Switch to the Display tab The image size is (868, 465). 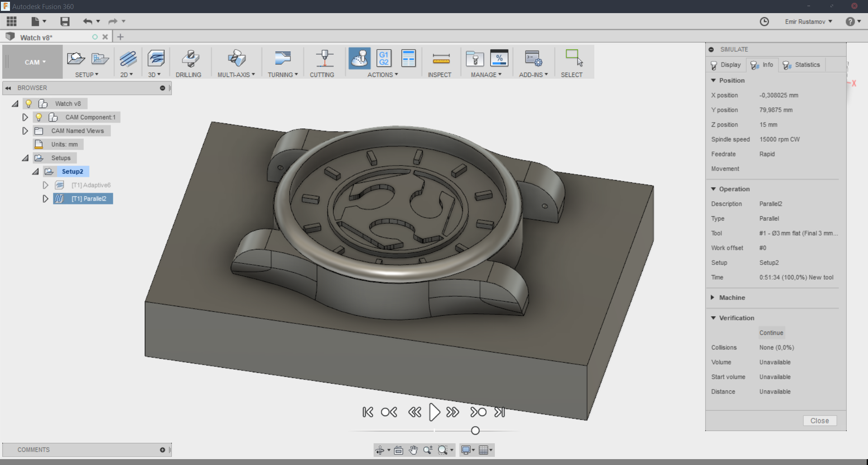[726, 65]
